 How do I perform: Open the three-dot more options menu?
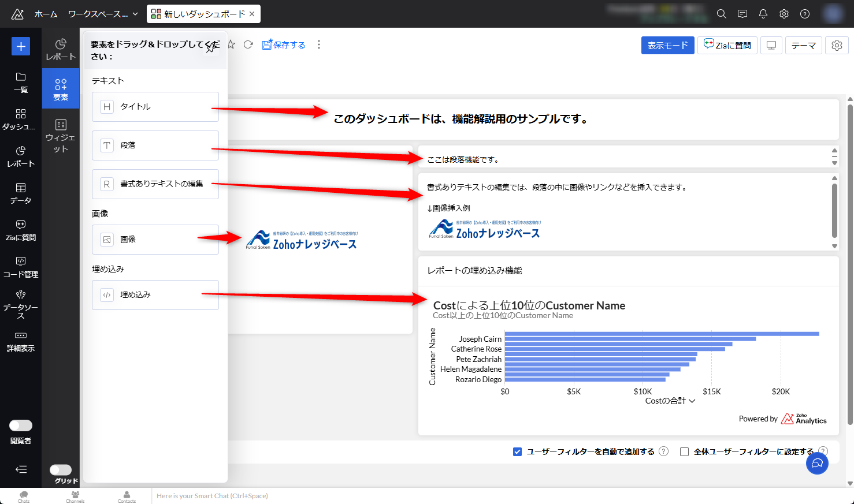pyautogui.click(x=319, y=45)
